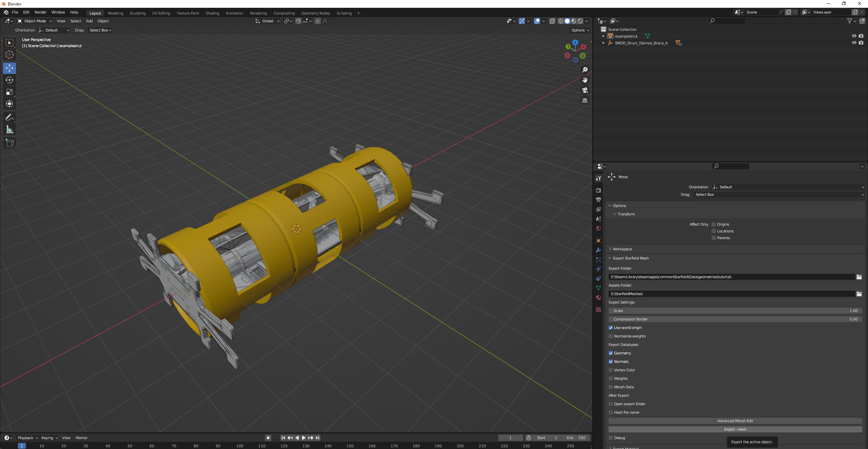Expand SMOD_Struct_Deimos_Brace_A in outliner
Image resolution: width=868 pixels, height=449 pixels.
pos(603,43)
